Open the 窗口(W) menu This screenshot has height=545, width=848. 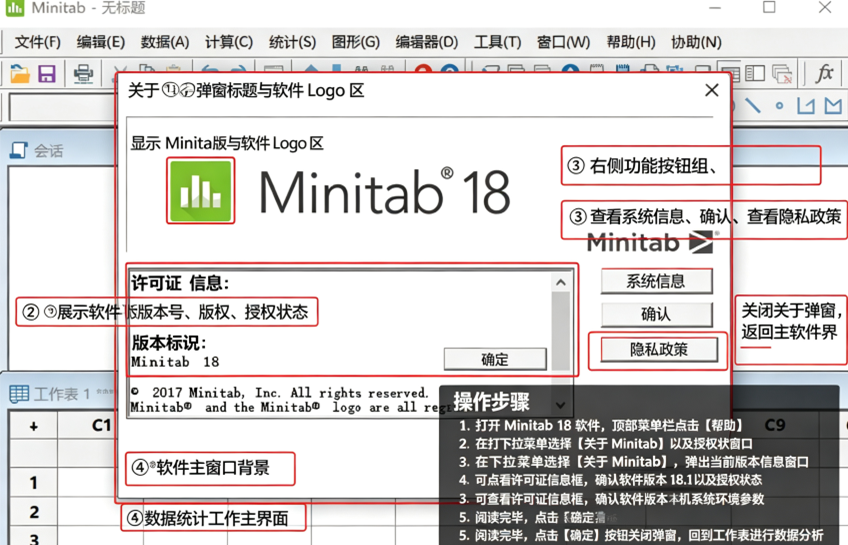(564, 42)
